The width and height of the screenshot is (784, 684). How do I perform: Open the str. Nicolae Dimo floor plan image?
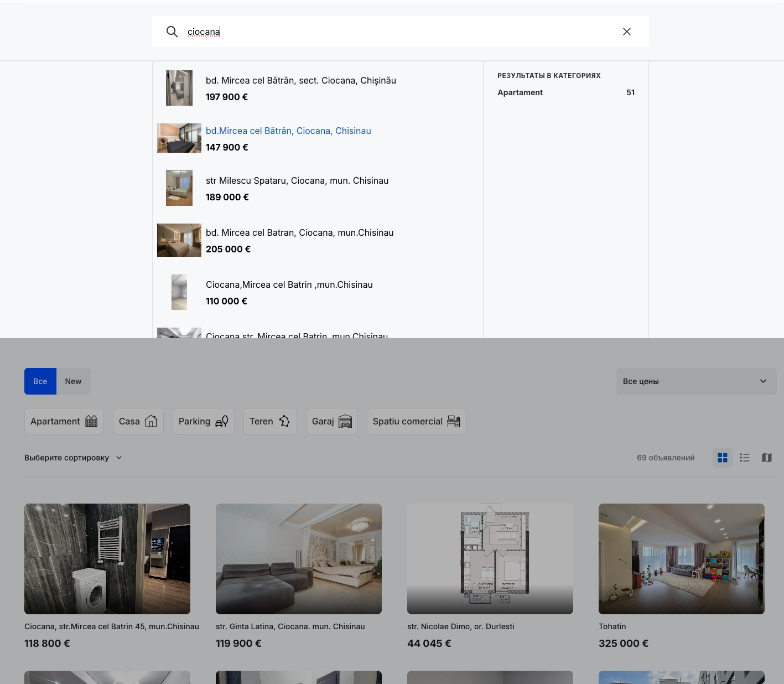(x=490, y=559)
